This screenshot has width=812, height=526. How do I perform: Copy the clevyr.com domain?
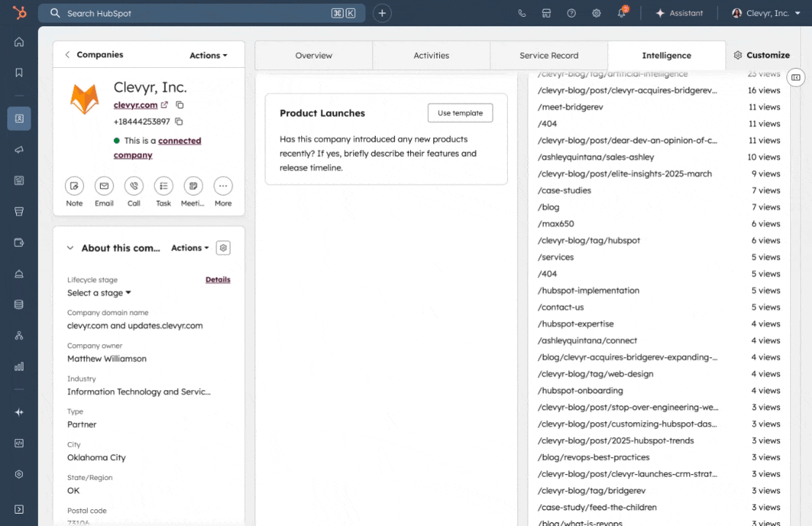180,105
